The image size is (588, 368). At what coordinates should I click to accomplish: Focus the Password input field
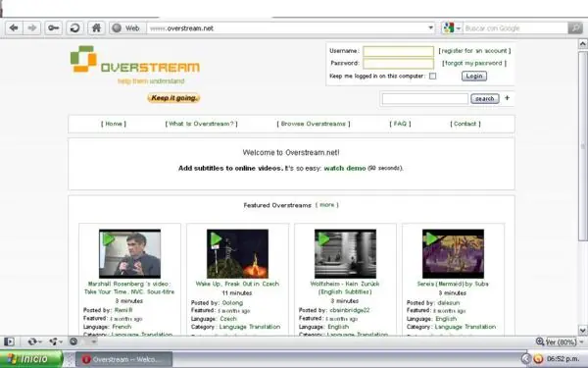point(398,64)
